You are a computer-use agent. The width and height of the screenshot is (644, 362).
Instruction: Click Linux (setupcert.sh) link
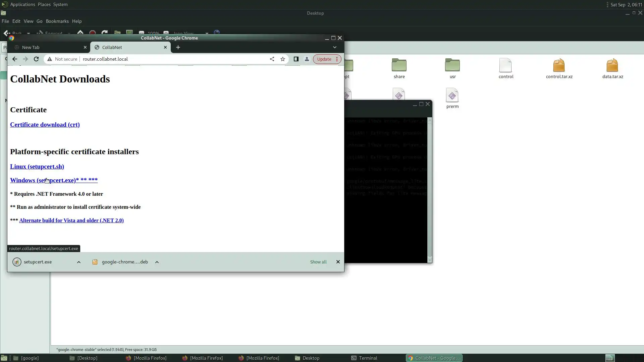pos(37,167)
